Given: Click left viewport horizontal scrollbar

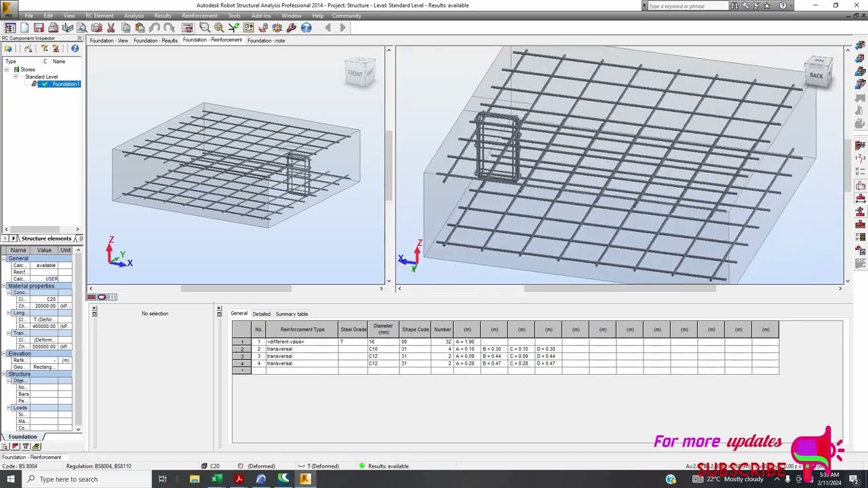Looking at the screenshot, I should click(x=235, y=288).
